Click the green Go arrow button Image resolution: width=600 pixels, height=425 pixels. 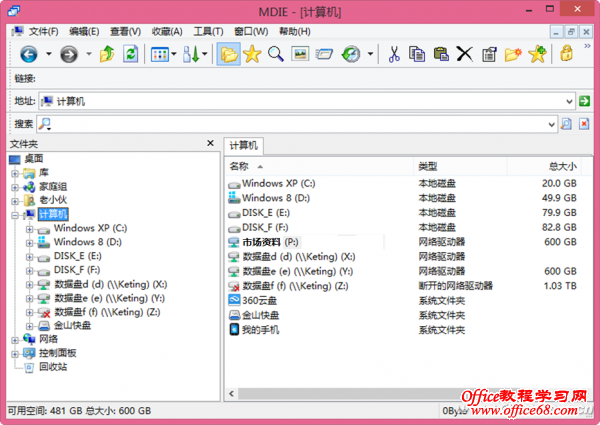[584, 101]
